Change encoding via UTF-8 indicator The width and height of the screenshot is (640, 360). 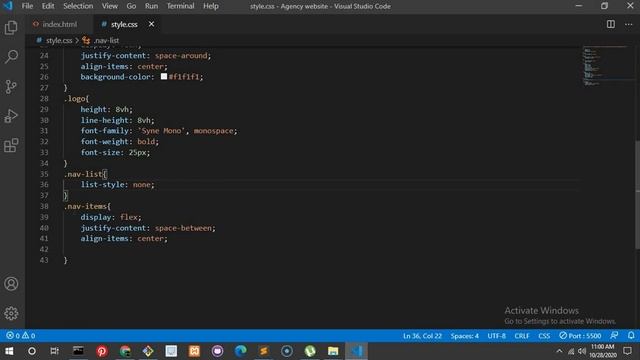[496, 336]
